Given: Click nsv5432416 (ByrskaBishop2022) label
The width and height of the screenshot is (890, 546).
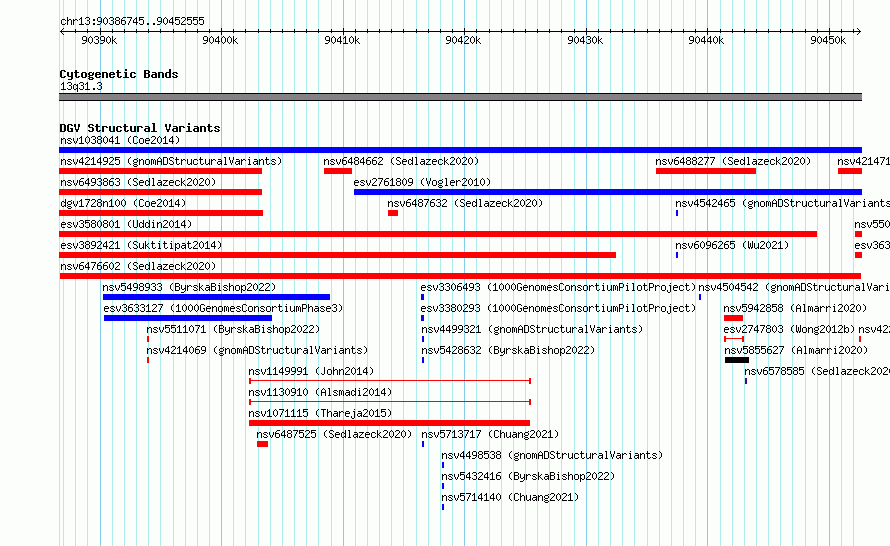Looking at the screenshot, I should pyautogui.click(x=528, y=476).
